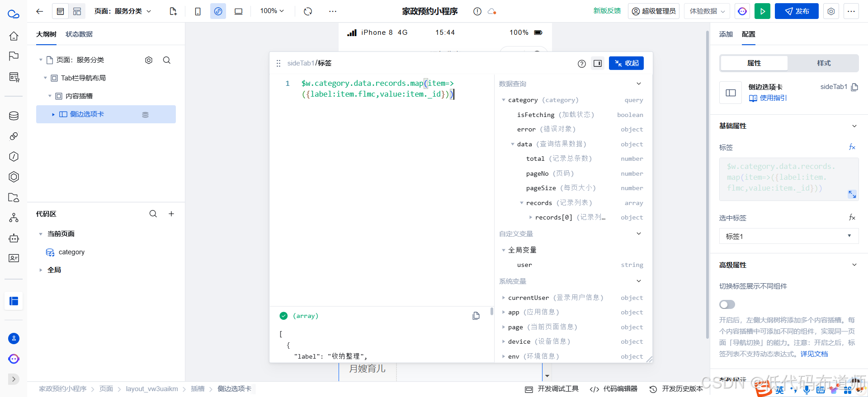Viewport: 868px width, 397px height.
Task: Open the 页面: 服务分类 page dropdown
Action: coord(123,11)
